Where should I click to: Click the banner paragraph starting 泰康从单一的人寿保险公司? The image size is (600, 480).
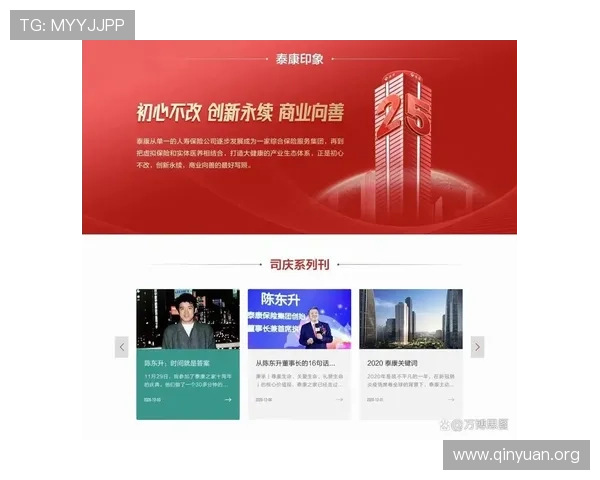point(240,153)
